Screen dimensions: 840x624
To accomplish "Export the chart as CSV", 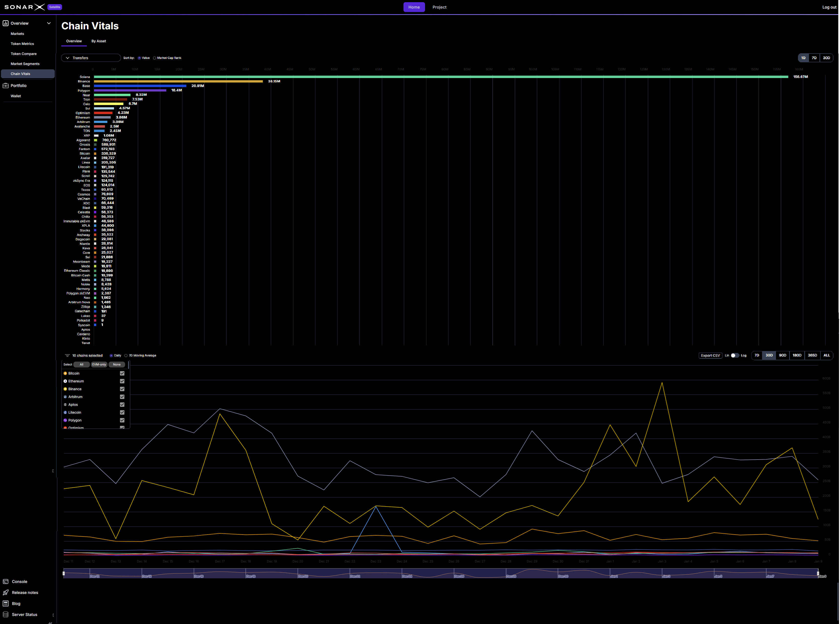I will (710, 355).
